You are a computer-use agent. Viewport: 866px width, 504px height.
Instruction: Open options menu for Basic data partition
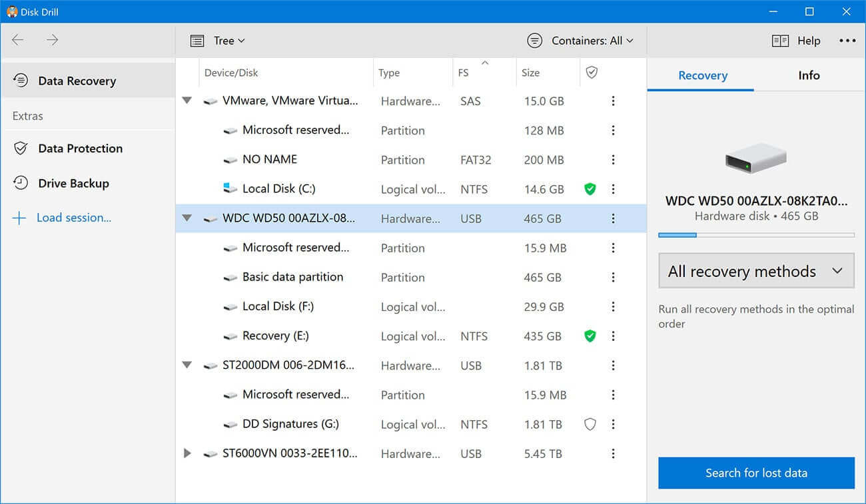613,277
